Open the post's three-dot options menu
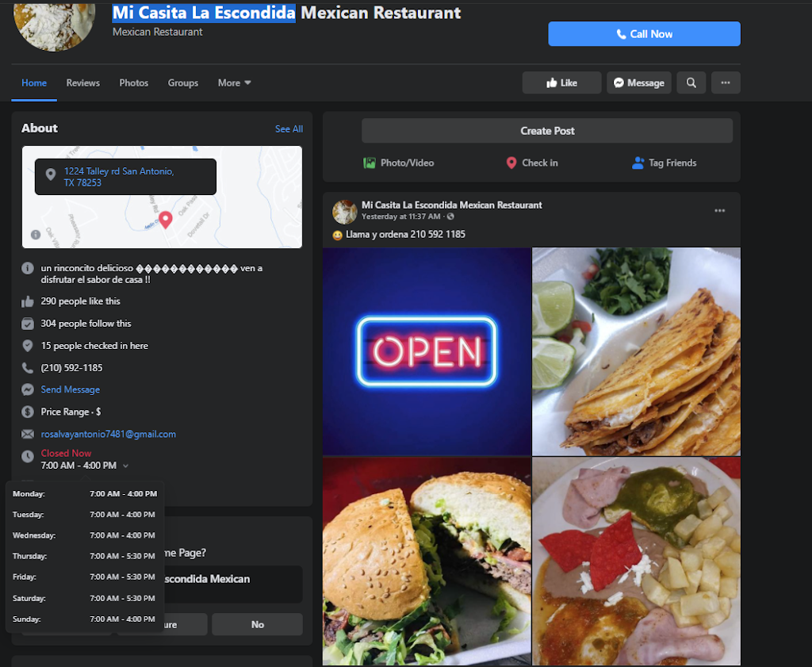The width and height of the screenshot is (812, 667). 719,210
